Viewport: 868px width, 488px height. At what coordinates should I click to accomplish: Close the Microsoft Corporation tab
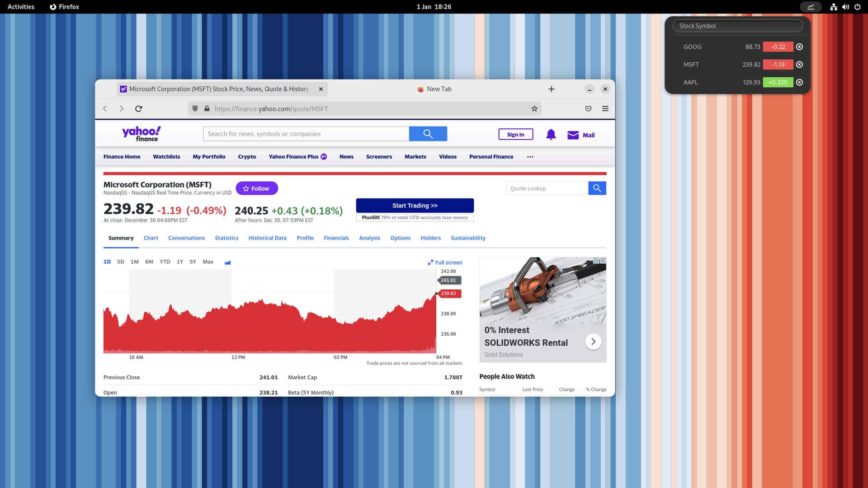[x=321, y=89]
